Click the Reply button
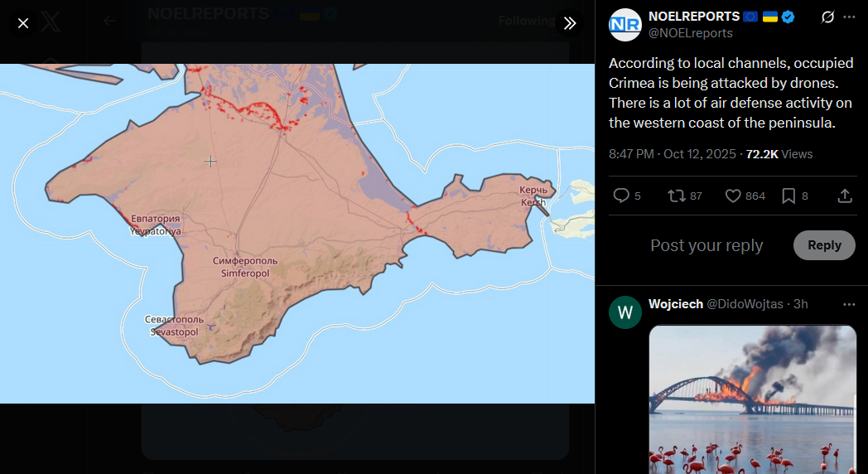This screenshot has width=868, height=474. [x=824, y=245]
